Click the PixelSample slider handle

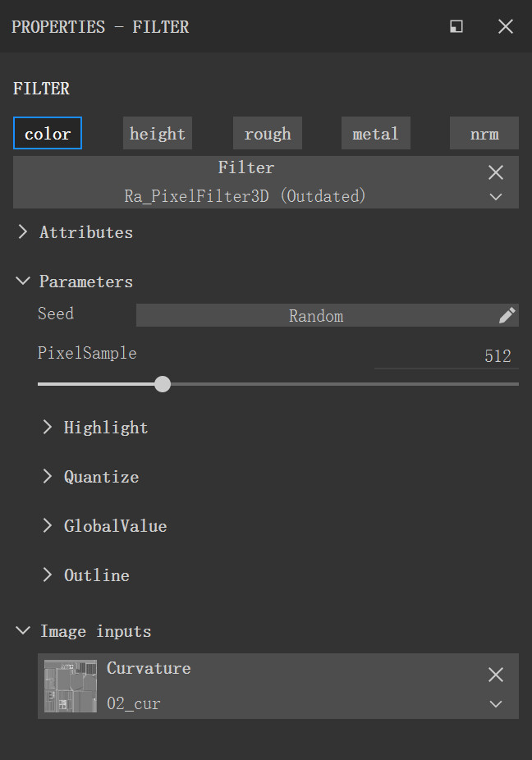coord(163,384)
